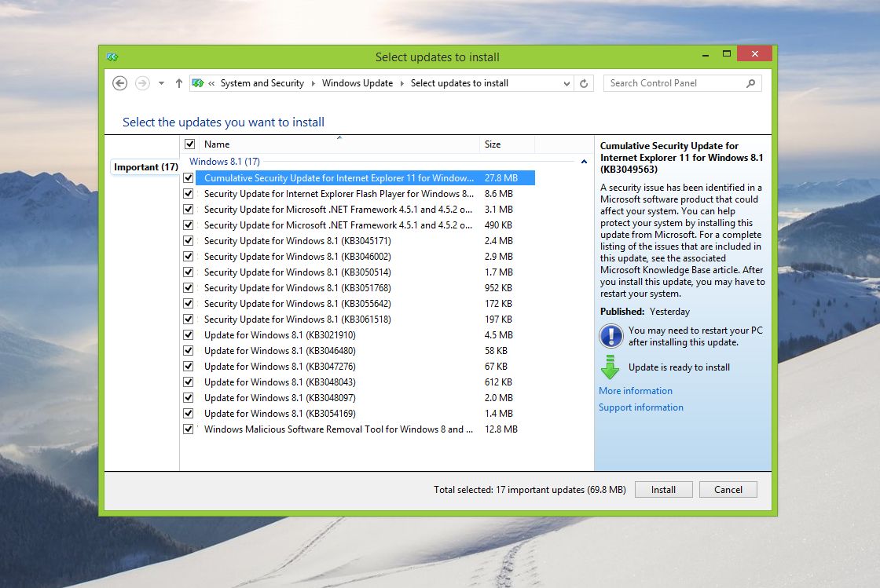Click the blue restart warning icon
This screenshot has height=588, width=880.
(x=611, y=336)
